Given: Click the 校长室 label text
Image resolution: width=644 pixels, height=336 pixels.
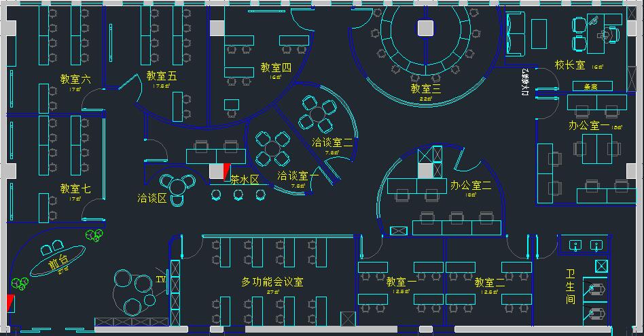Looking at the screenshot, I should click(x=569, y=65).
